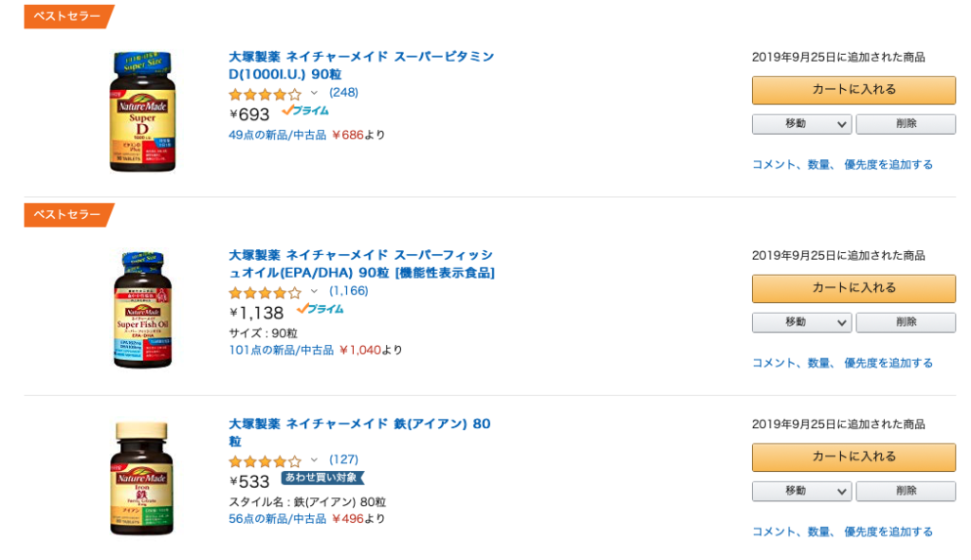Expand star rating popup for Iron item
The height and width of the screenshot is (560, 971).
coord(314,460)
